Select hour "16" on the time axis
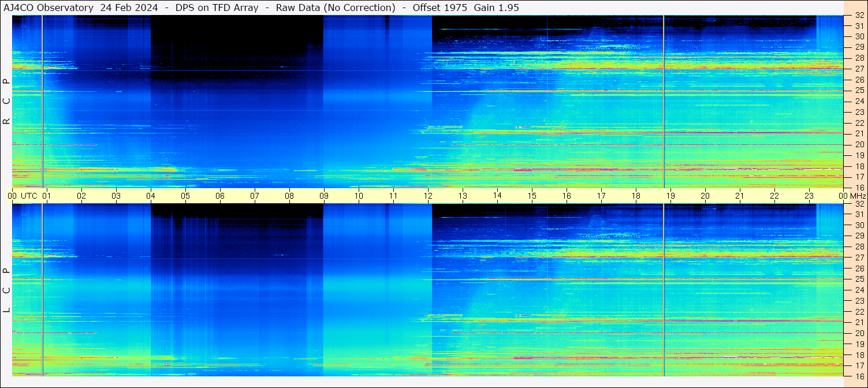This screenshot has width=868, height=388. (x=567, y=196)
